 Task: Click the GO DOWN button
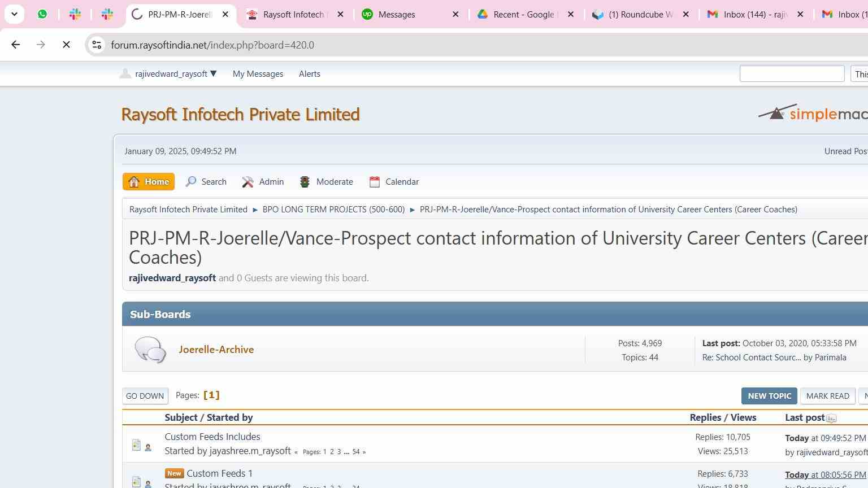click(x=145, y=396)
